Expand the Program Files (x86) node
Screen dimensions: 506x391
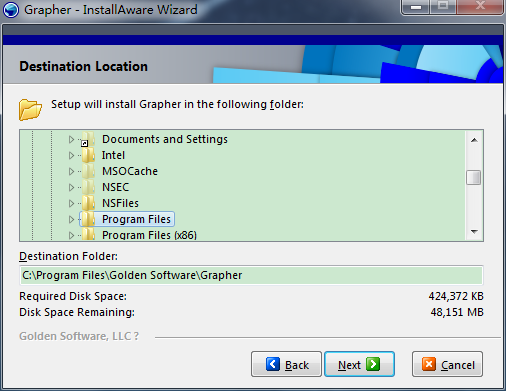[71, 235]
